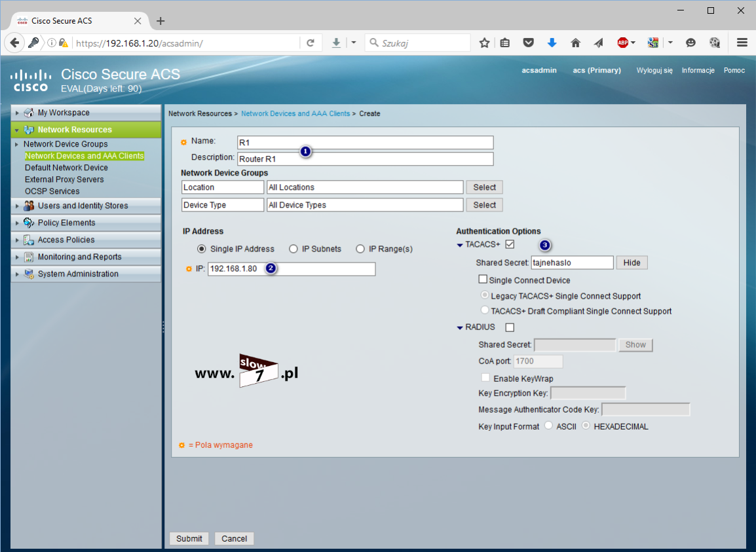Go to the Firefox home icon

pos(575,43)
